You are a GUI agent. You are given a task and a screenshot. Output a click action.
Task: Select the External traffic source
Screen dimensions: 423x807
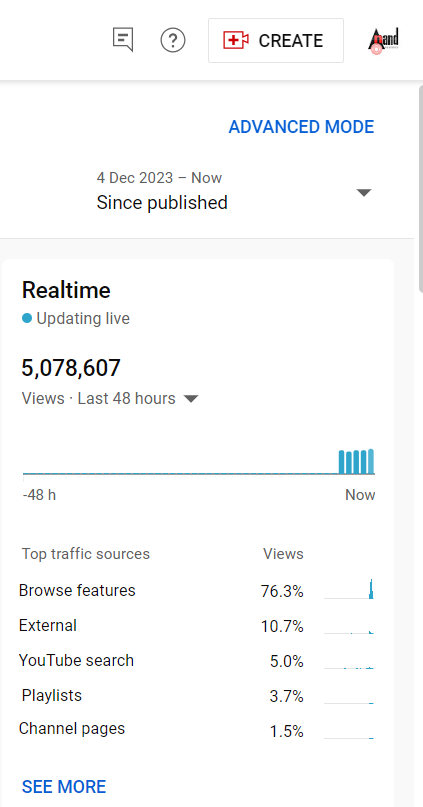point(48,626)
